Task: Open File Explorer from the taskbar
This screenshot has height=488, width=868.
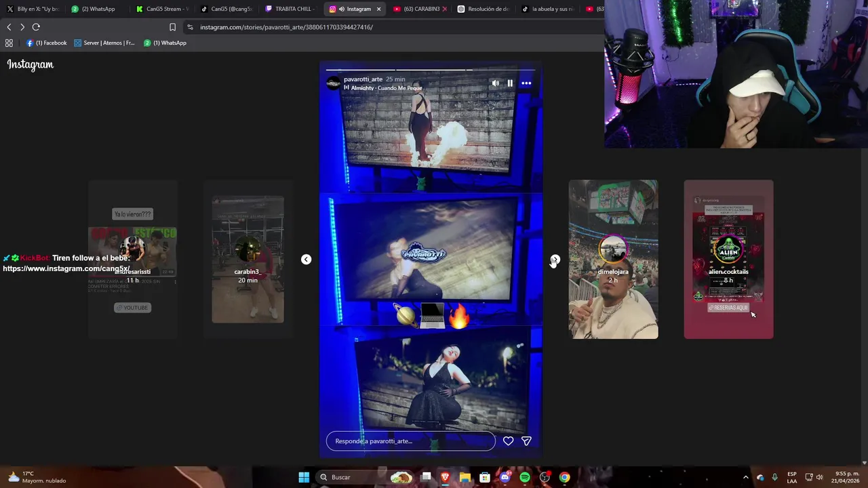Action: (465, 477)
